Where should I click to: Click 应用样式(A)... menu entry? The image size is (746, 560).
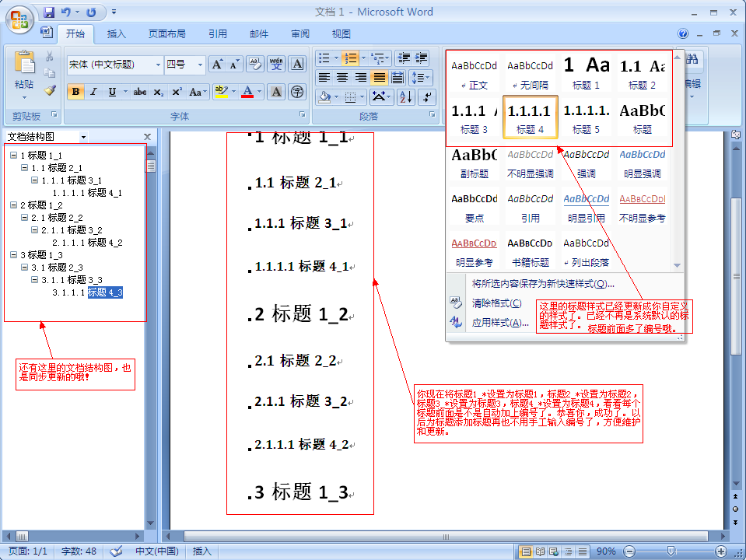(500, 323)
